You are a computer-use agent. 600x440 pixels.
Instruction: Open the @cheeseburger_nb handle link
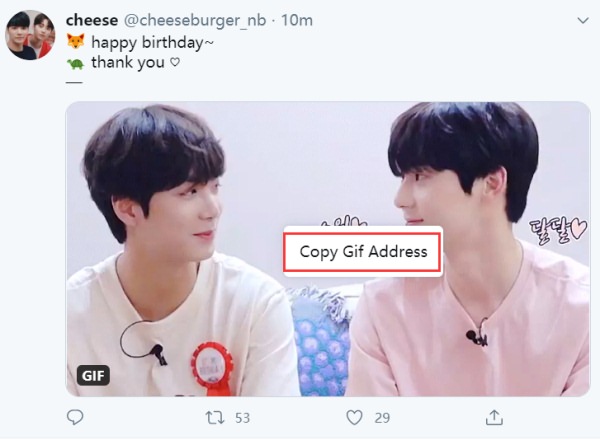coord(195,20)
